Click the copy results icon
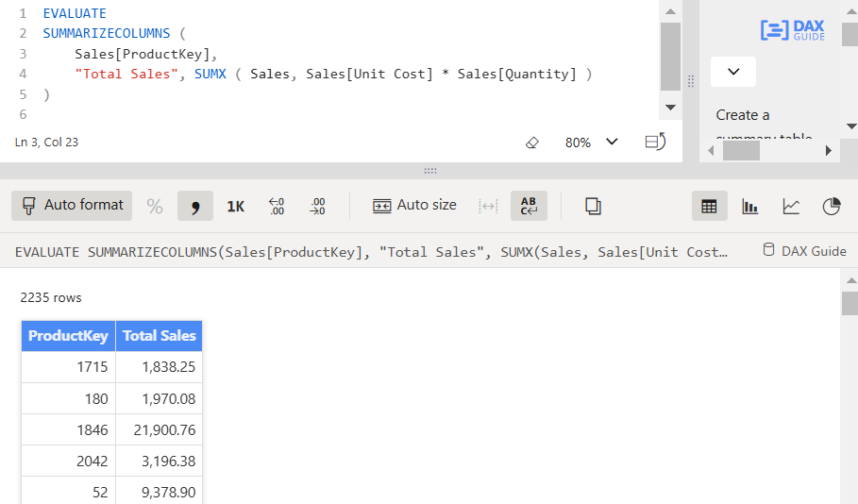Viewport: 858px width, 504px height. 593,207
